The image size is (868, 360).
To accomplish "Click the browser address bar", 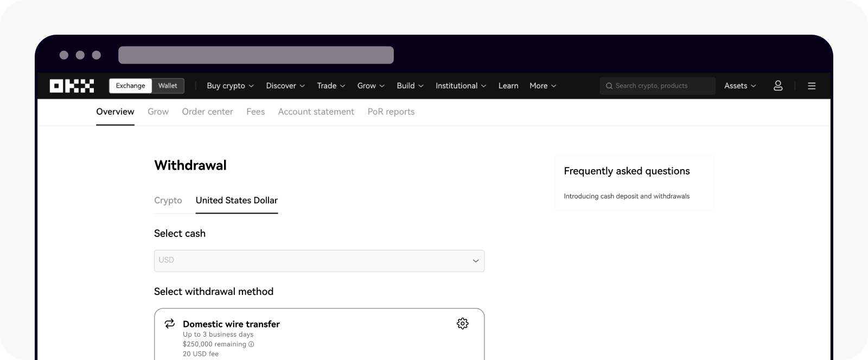I will (256, 55).
